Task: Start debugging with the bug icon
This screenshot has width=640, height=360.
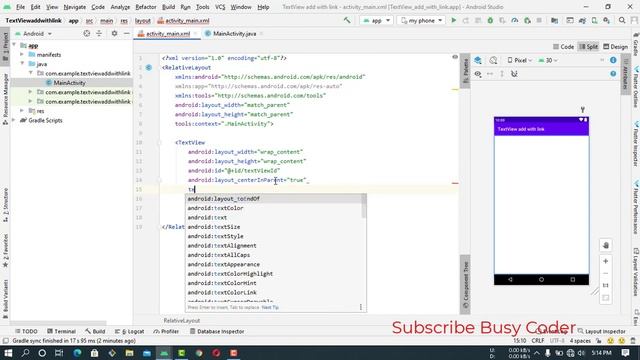Action: 490,20
